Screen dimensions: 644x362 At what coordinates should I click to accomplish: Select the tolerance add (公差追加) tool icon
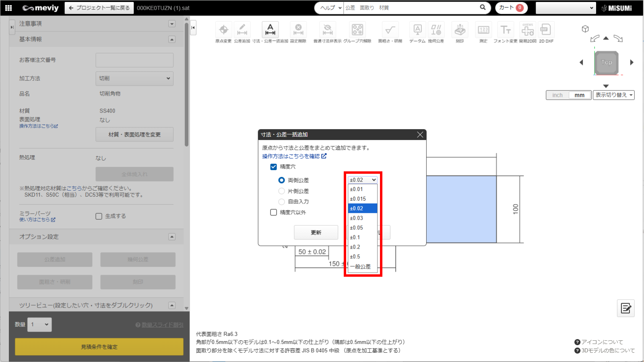[242, 30]
